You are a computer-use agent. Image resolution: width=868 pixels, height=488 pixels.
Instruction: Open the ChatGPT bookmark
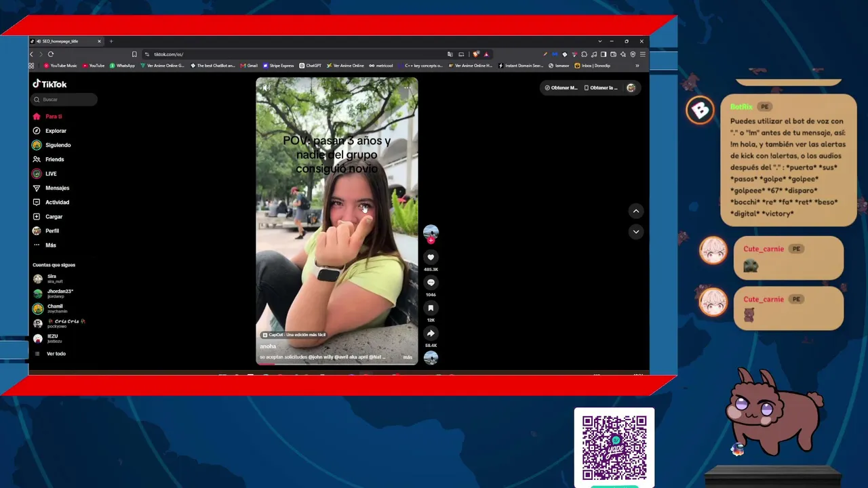coord(311,66)
